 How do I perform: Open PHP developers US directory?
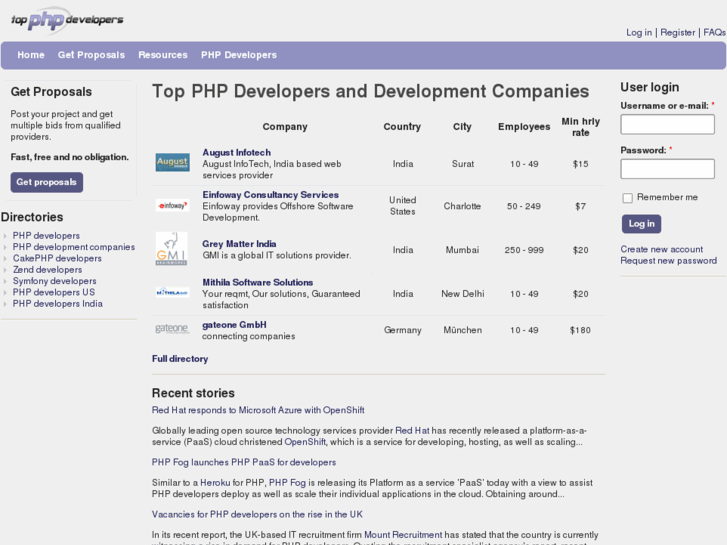click(54, 292)
